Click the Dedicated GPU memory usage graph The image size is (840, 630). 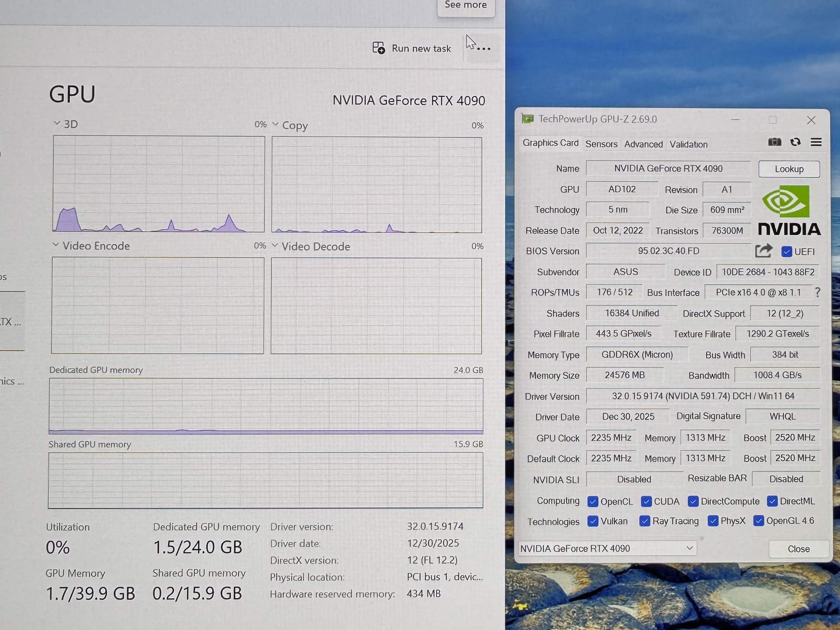pyautogui.click(x=266, y=406)
